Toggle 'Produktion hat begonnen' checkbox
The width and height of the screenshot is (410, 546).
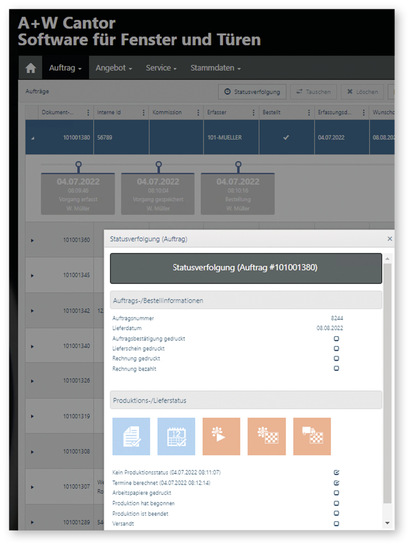point(336,503)
